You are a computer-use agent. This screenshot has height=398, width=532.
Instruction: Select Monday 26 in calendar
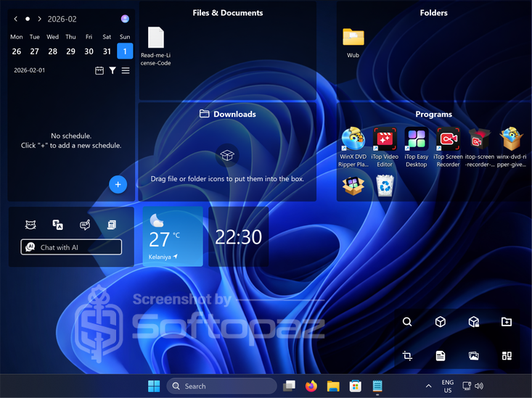click(16, 51)
